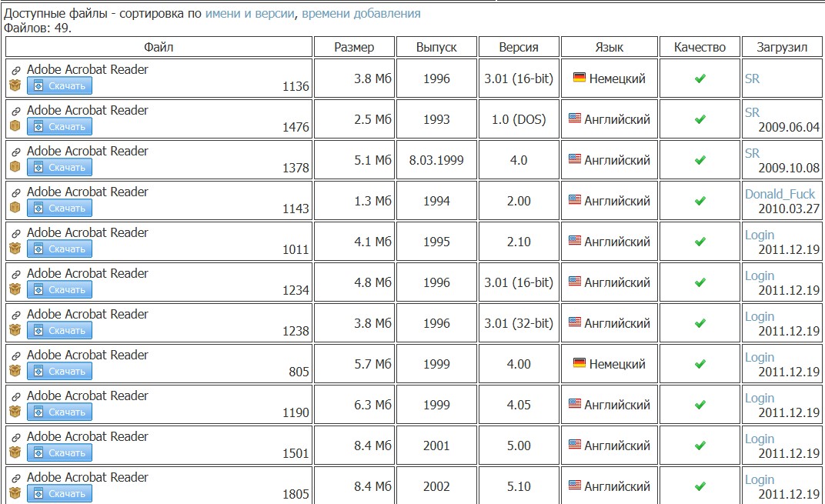Click the package box icon in the 805-downloads row
The image size is (825, 504).
click(15, 370)
